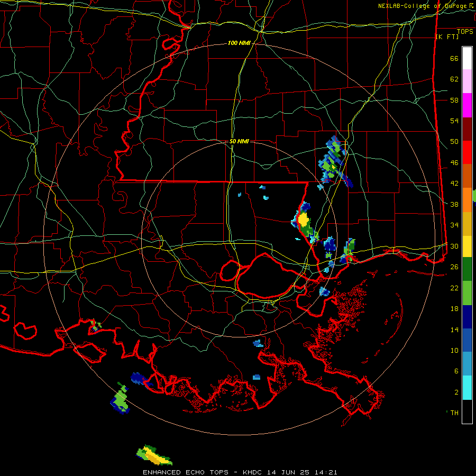Click the 50 legend value

pos(454,141)
